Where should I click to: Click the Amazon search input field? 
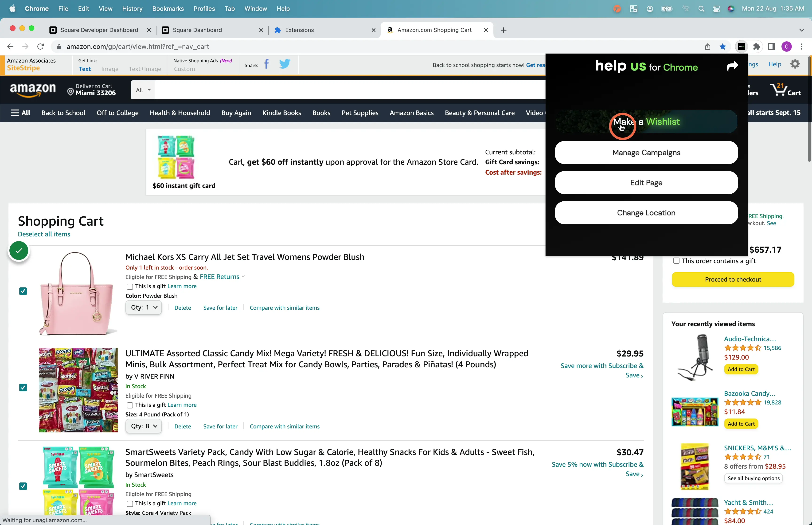coord(350,90)
